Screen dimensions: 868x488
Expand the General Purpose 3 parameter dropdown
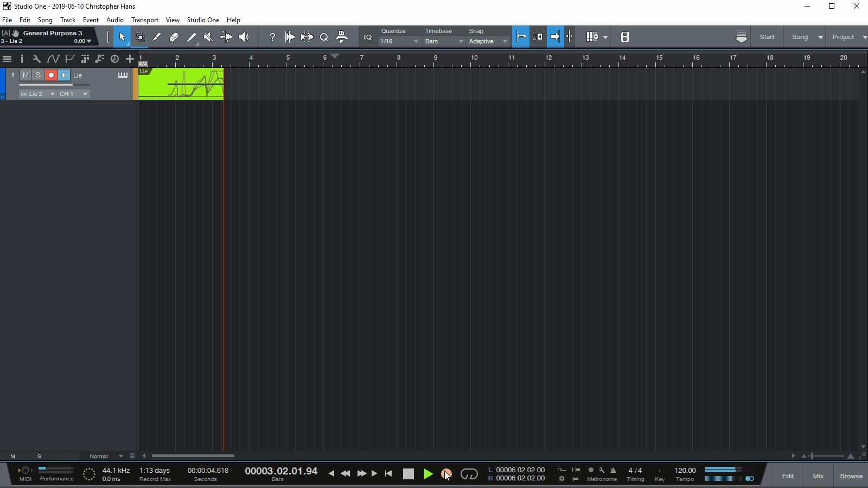pos(90,41)
